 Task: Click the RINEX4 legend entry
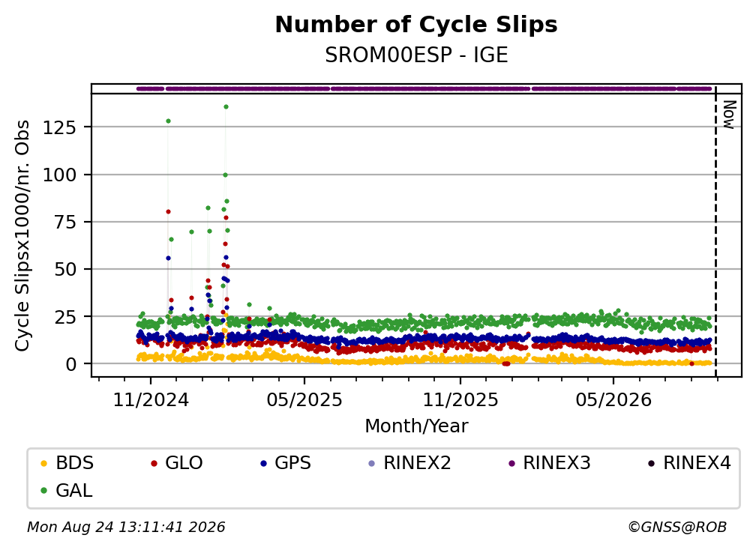(689, 463)
